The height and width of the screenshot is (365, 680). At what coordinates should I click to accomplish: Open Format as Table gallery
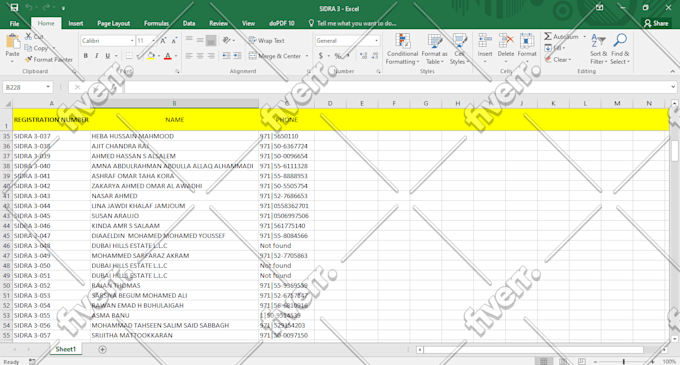(x=434, y=49)
